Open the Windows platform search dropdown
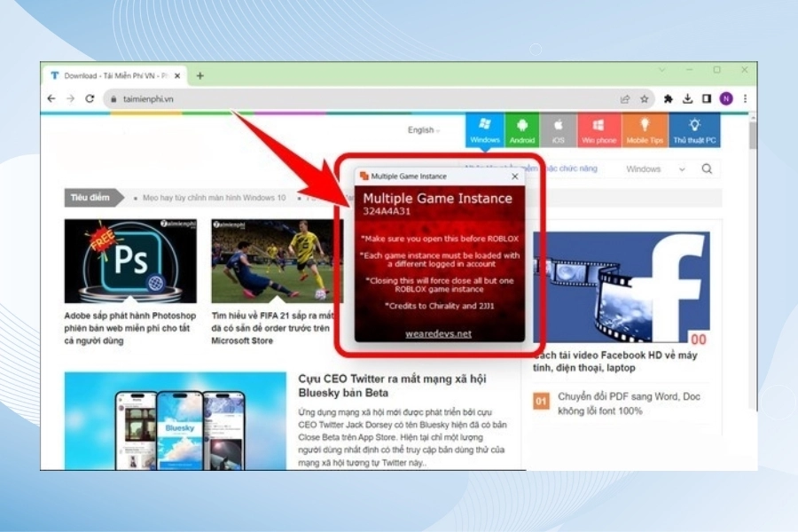 pyautogui.click(x=655, y=168)
